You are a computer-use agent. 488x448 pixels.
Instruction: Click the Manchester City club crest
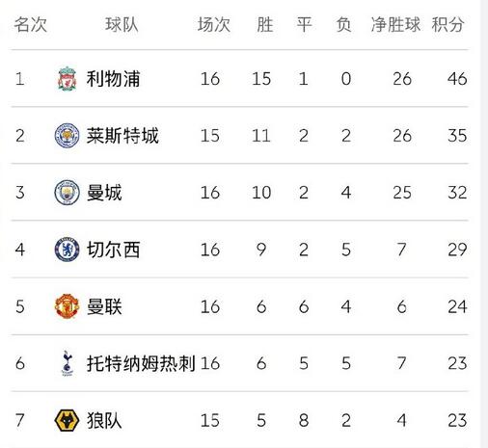(67, 193)
